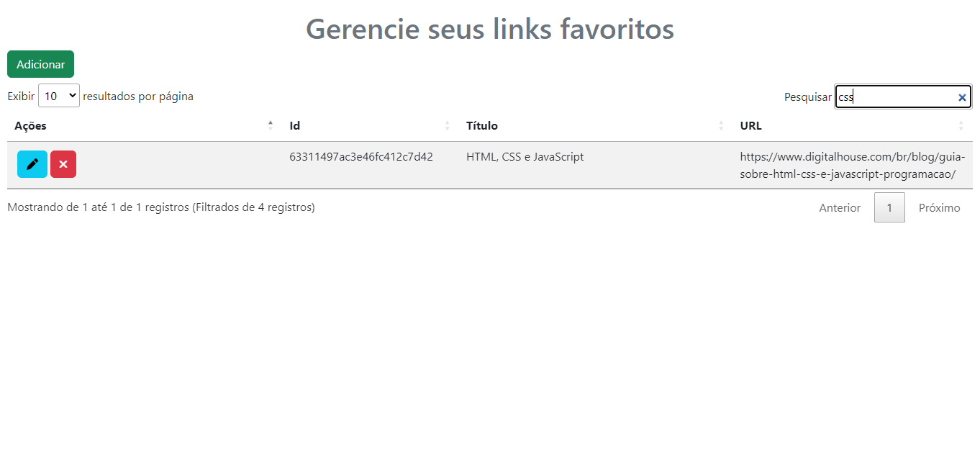
Task: Toggle sort order on the URL column header
Action: (x=750, y=125)
